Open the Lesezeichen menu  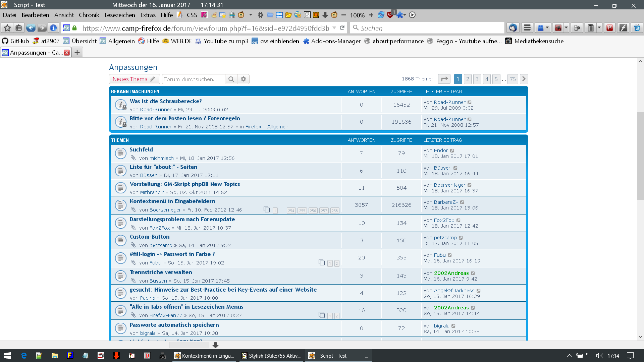119,15
